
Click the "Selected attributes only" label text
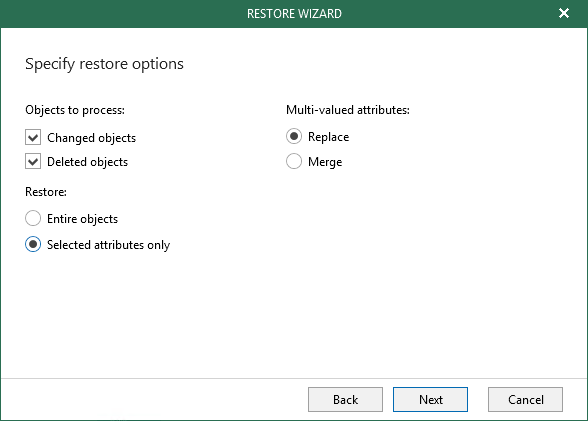click(x=108, y=245)
